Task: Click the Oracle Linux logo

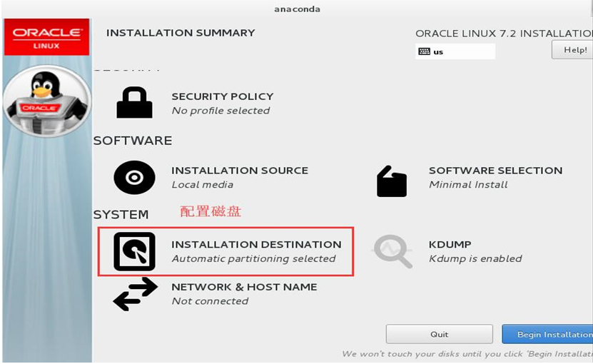Action: coord(46,37)
